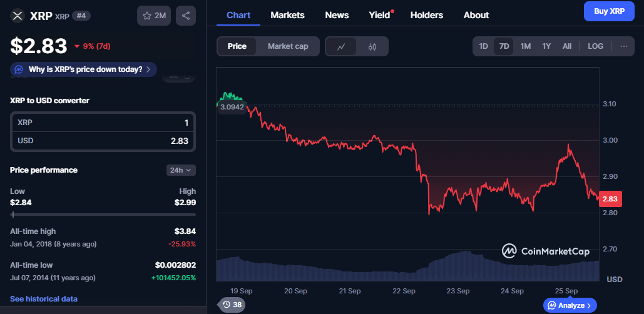Screen dimensions: 644x314
Task: Open the Analyze menu
Action: (570, 305)
